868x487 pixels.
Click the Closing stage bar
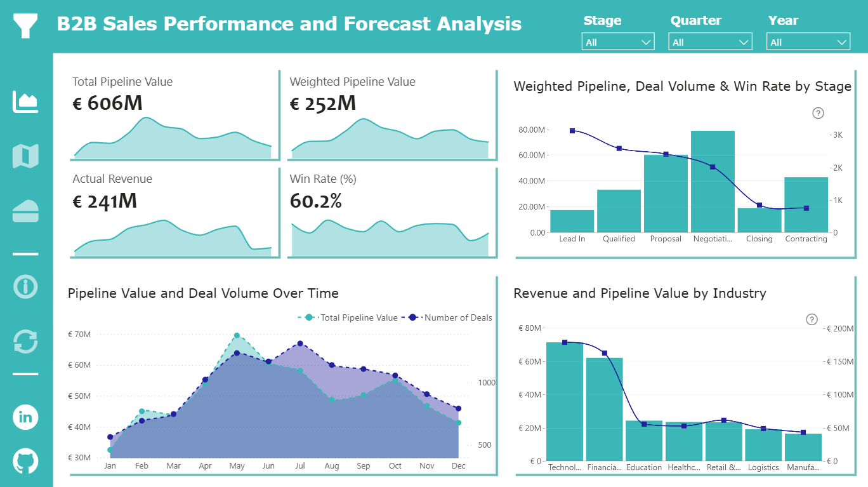pyautogui.click(x=760, y=220)
